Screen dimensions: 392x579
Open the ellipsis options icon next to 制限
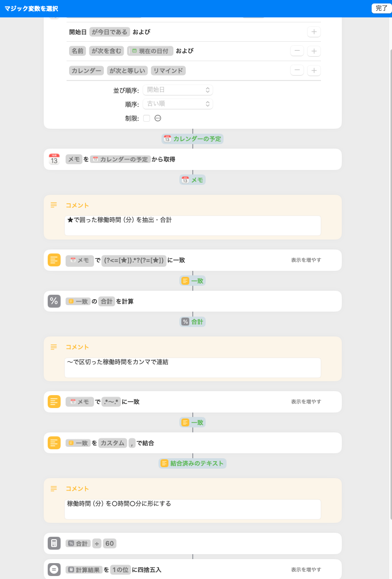157,118
